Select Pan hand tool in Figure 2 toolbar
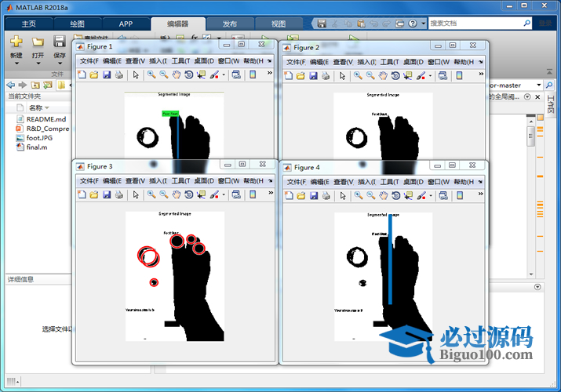561x392 pixels. click(x=383, y=76)
